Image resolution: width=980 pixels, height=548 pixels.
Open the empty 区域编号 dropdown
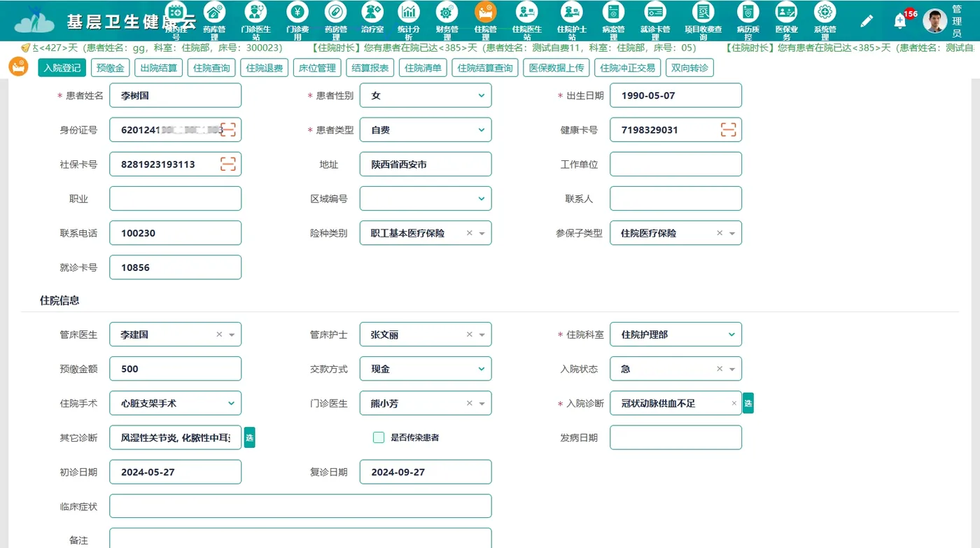(x=426, y=199)
